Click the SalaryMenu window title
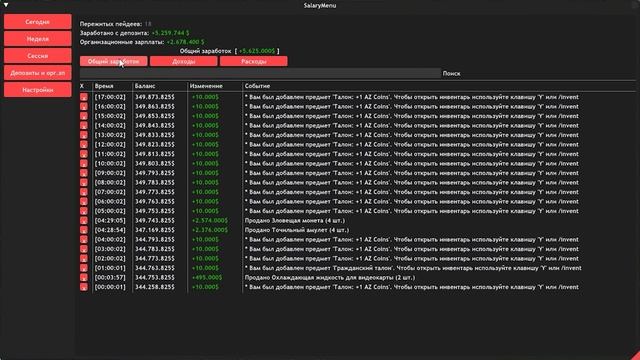 click(320, 5)
